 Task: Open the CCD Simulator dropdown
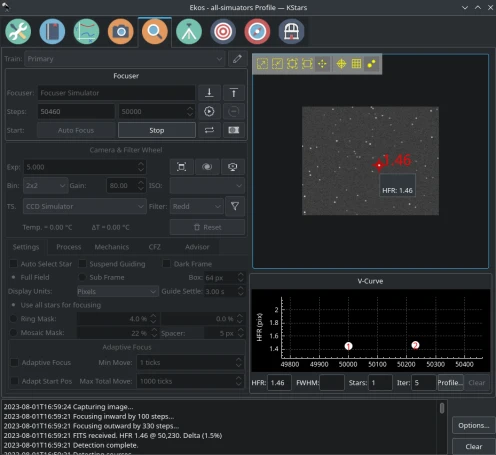click(85, 206)
